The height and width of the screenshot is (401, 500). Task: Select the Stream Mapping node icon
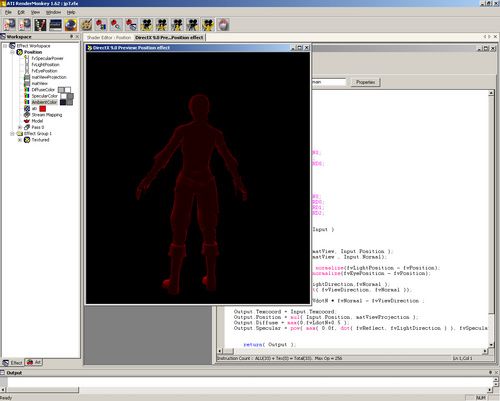click(27, 115)
